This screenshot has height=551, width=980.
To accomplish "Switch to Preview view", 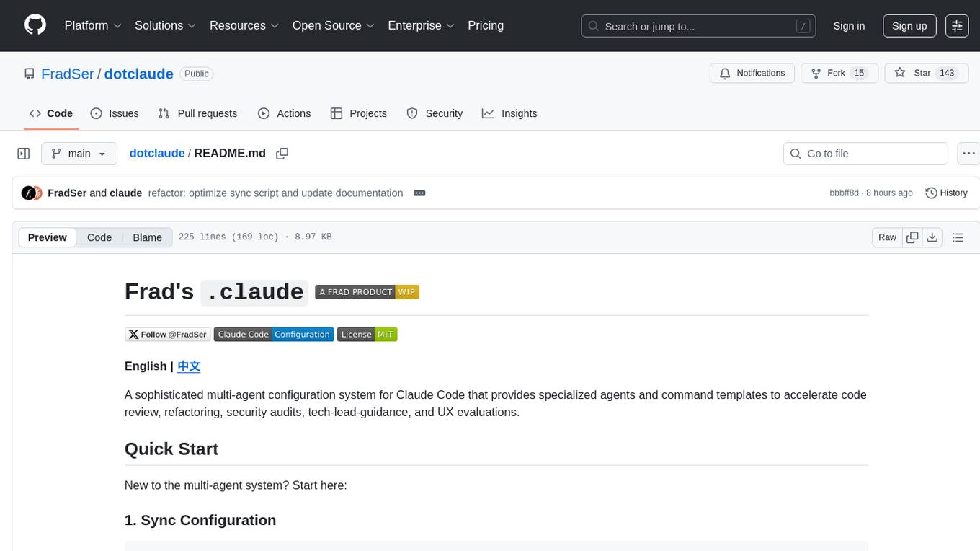I will 48,237.
